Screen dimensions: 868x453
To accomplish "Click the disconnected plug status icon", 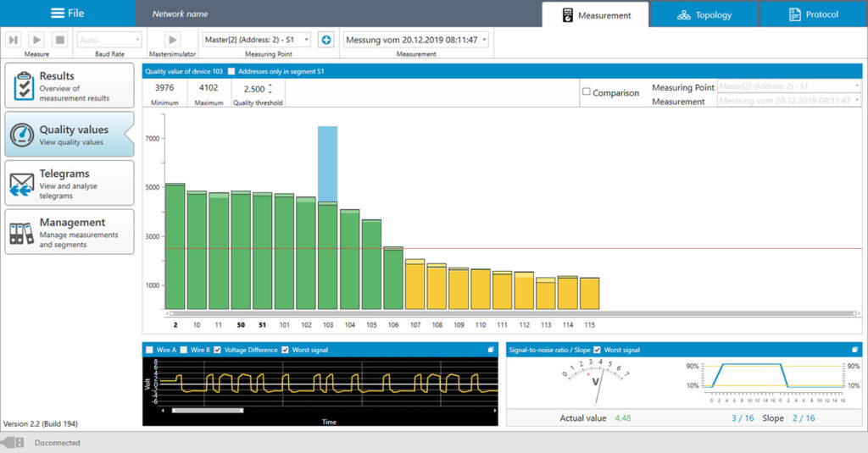I will (13, 442).
